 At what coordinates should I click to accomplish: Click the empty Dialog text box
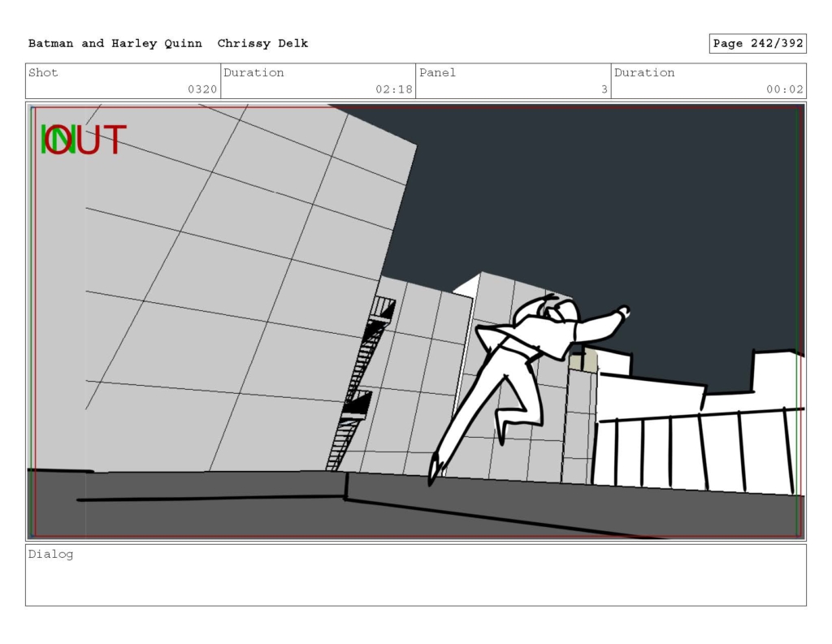pyautogui.click(x=416, y=575)
